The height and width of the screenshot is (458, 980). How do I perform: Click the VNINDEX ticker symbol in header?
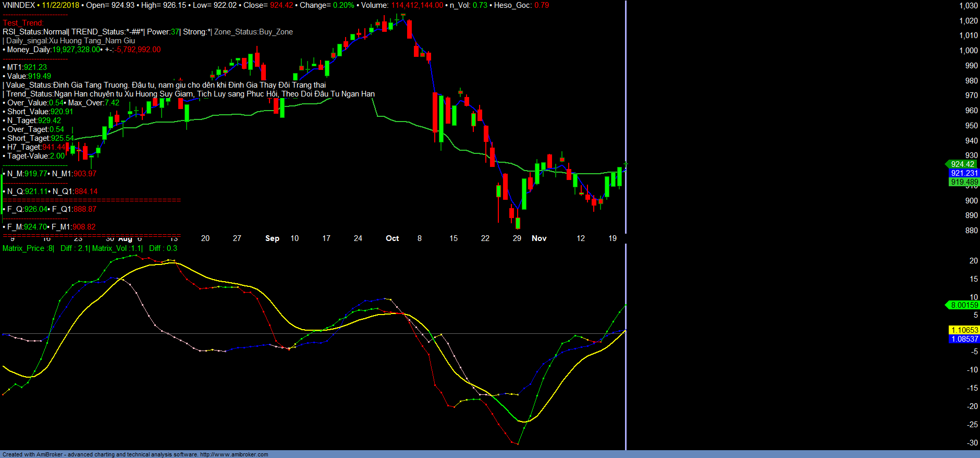point(19,5)
